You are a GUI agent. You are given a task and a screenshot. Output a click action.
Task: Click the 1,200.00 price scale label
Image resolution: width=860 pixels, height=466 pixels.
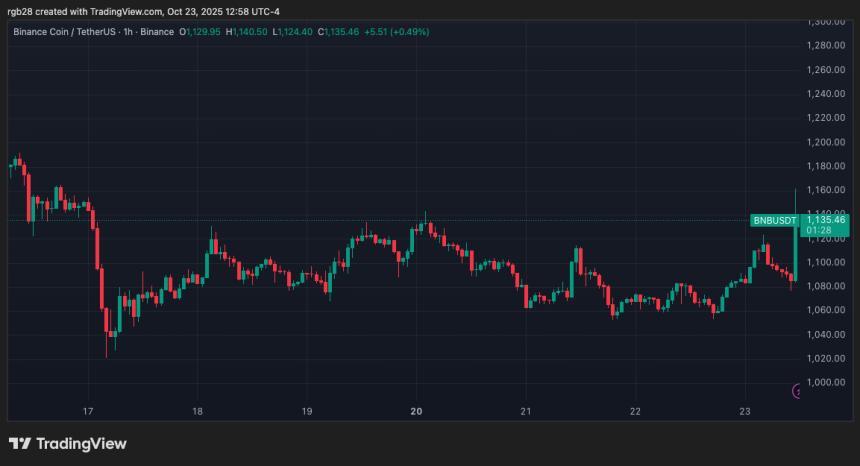coord(825,142)
